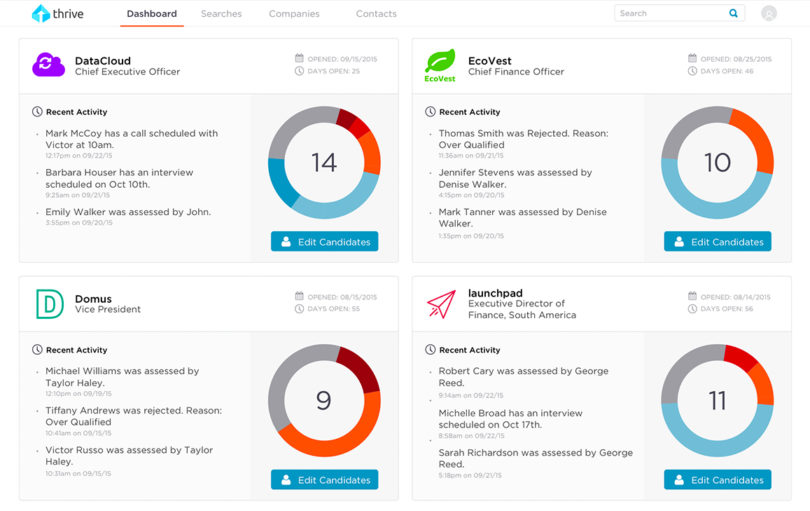Open the Dashboard tab
The height and width of the screenshot is (511, 810).
[152, 14]
